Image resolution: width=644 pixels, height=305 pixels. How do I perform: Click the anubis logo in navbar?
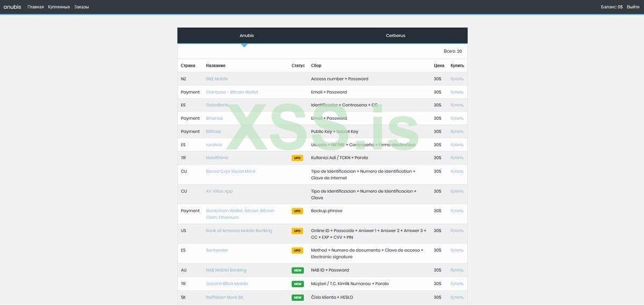12,7
